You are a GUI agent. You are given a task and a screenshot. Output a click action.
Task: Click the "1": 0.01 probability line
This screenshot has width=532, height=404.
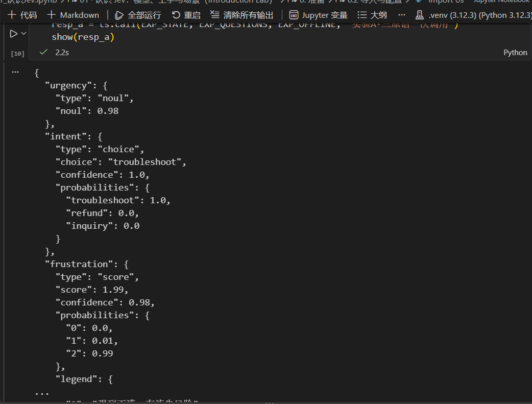92,341
